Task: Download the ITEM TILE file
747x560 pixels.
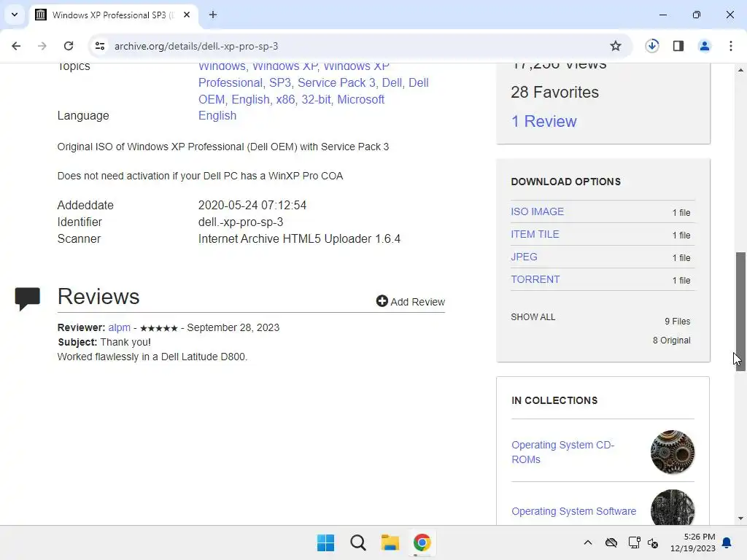Action: (535, 234)
